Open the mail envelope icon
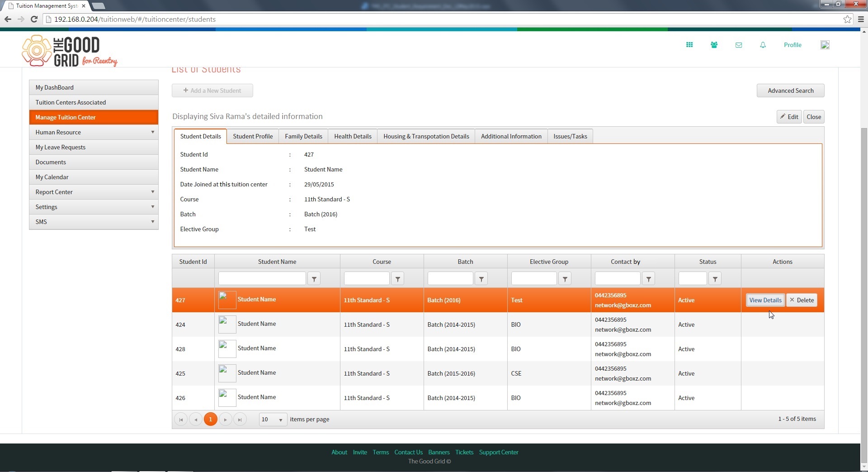Image resolution: width=868 pixels, height=472 pixels. [738, 45]
